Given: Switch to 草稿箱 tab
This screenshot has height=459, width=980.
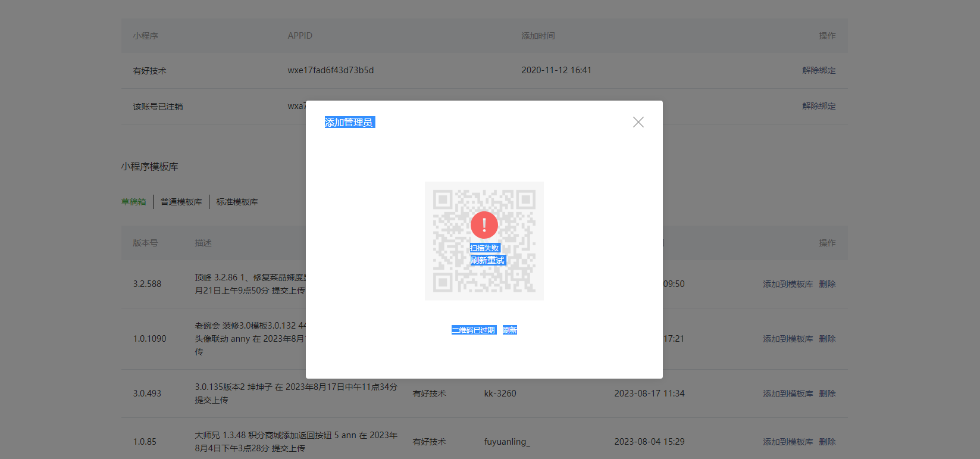Looking at the screenshot, I should tap(134, 202).
